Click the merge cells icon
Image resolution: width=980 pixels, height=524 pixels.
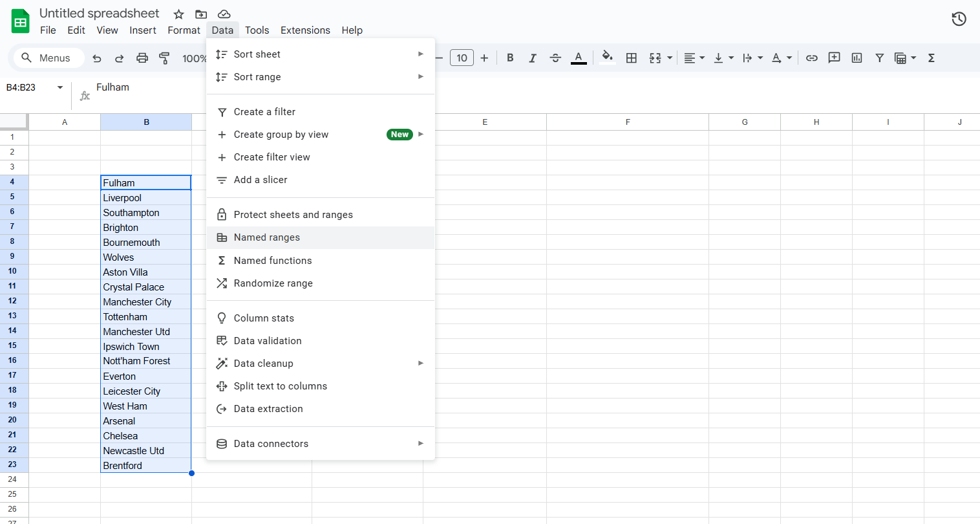coord(655,58)
